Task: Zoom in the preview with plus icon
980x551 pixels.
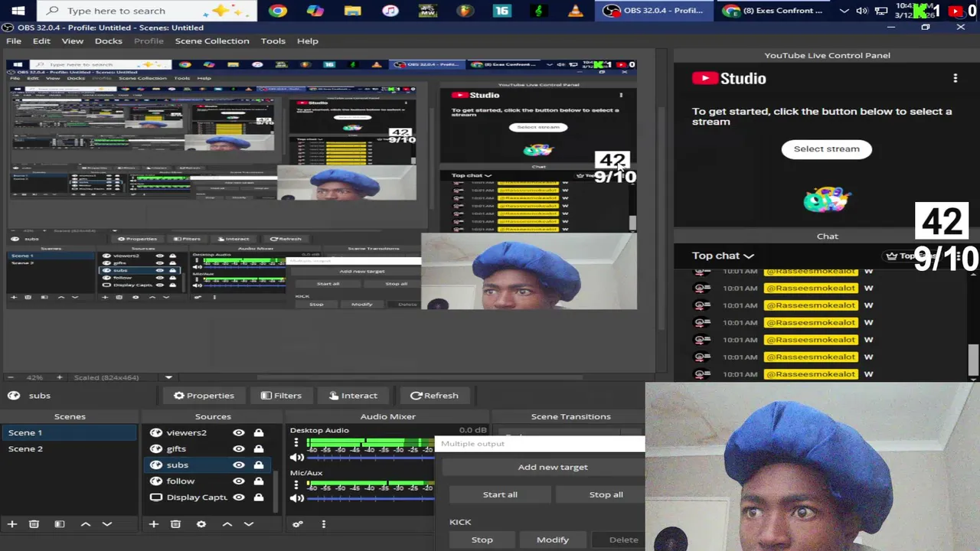Action: pyautogui.click(x=59, y=377)
